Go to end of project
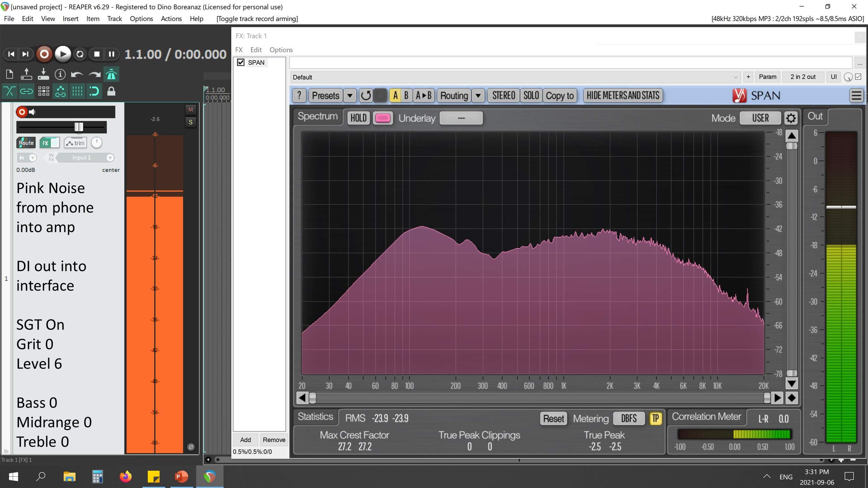868x488 pixels. coord(26,54)
